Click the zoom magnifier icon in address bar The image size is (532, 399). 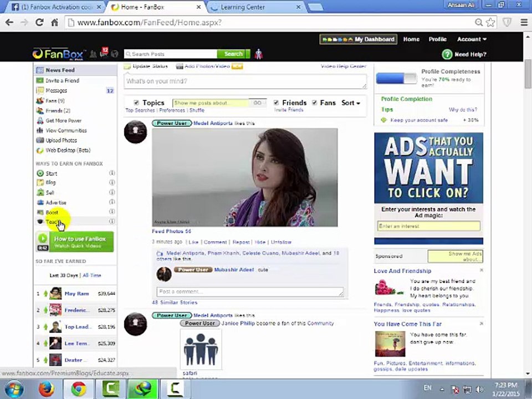tap(478, 22)
